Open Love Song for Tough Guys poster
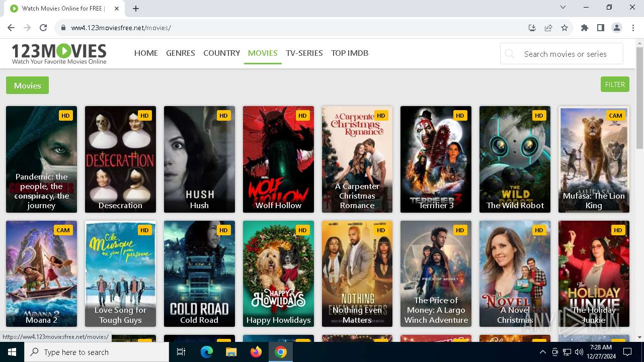Image resolution: width=644 pixels, height=362 pixels. tap(120, 274)
